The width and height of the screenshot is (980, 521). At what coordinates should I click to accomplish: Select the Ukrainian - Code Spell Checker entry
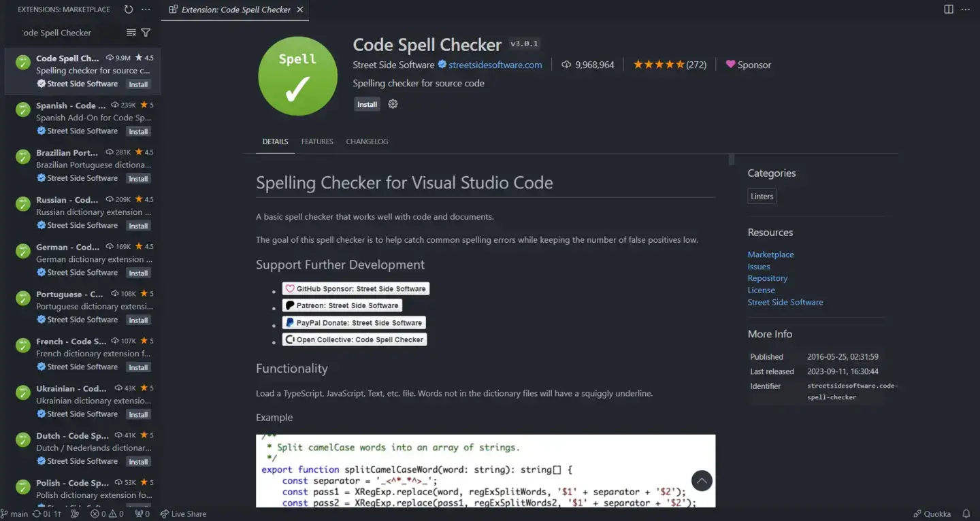tap(83, 401)
